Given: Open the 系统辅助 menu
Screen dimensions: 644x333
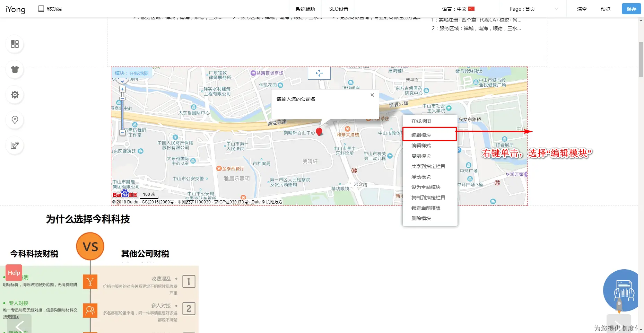Looking at the screenshot, I should (305, 9).
